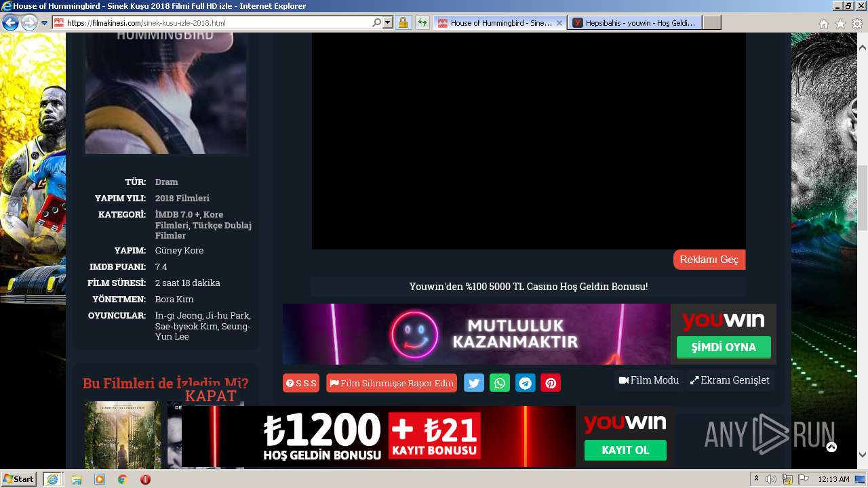Screen dimensions: 868x488
Task: Share the film via WhatsApp
Action: pyautogui.click(x=500, y=383)
